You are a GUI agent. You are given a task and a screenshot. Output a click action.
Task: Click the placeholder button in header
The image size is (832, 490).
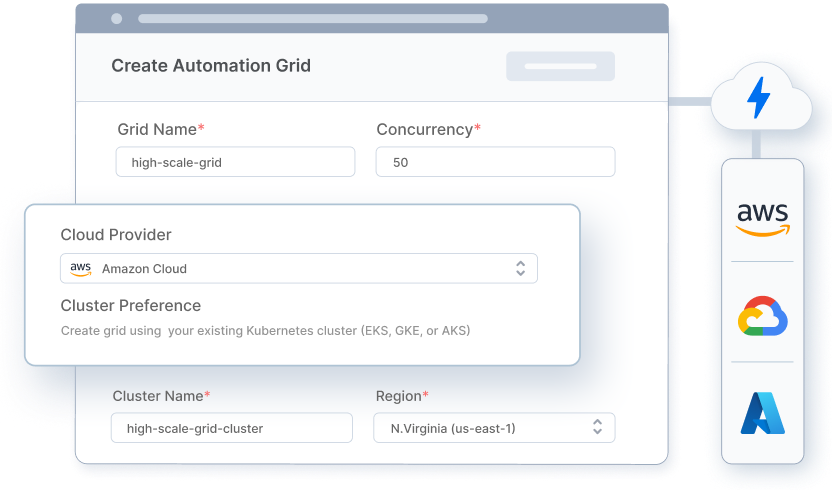(560, 66)
